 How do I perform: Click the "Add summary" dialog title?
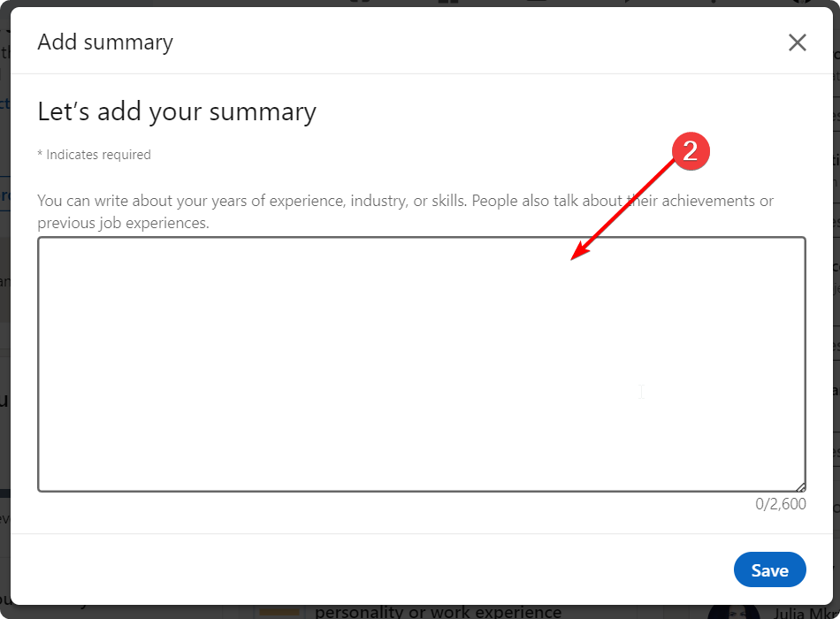(x=105, y=42)
